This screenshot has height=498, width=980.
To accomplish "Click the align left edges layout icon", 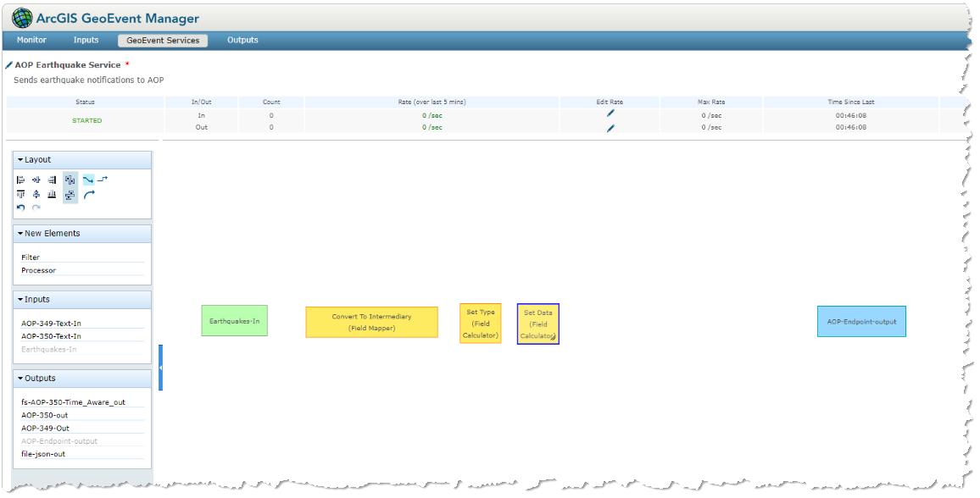I will [20, 180].
